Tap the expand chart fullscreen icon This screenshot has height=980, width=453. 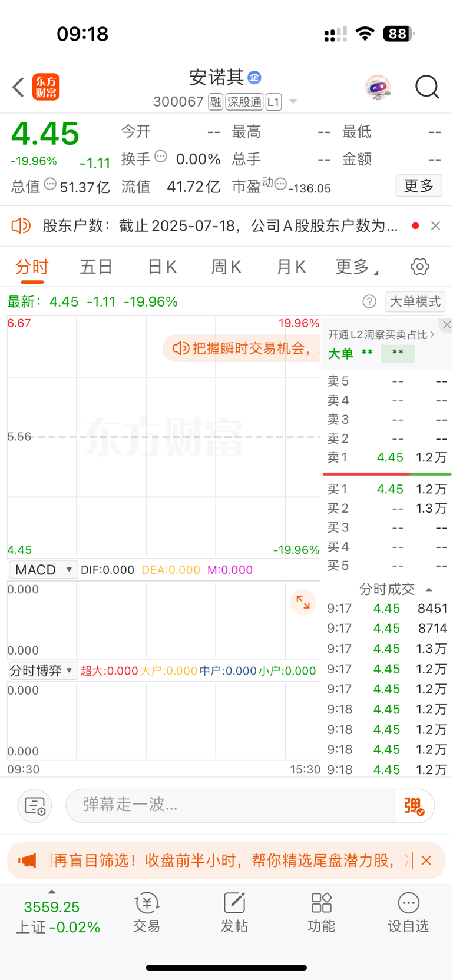coord(303,602)
